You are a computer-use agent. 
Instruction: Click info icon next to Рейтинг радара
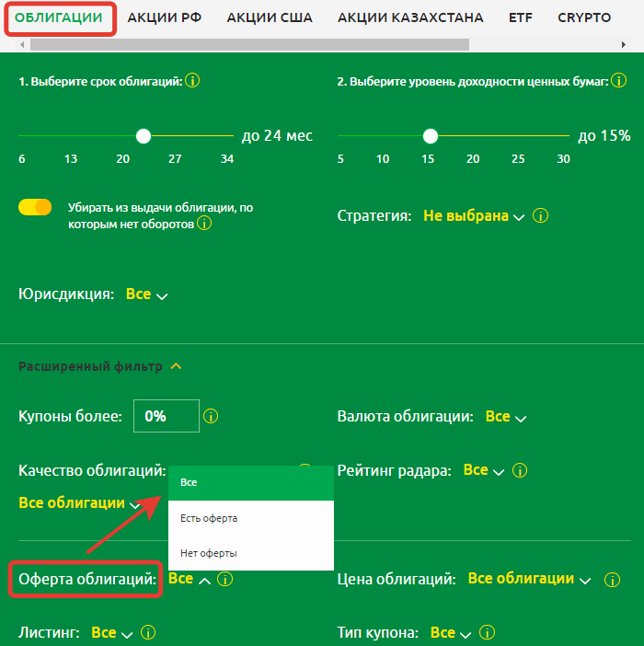(x=522, y=470)
